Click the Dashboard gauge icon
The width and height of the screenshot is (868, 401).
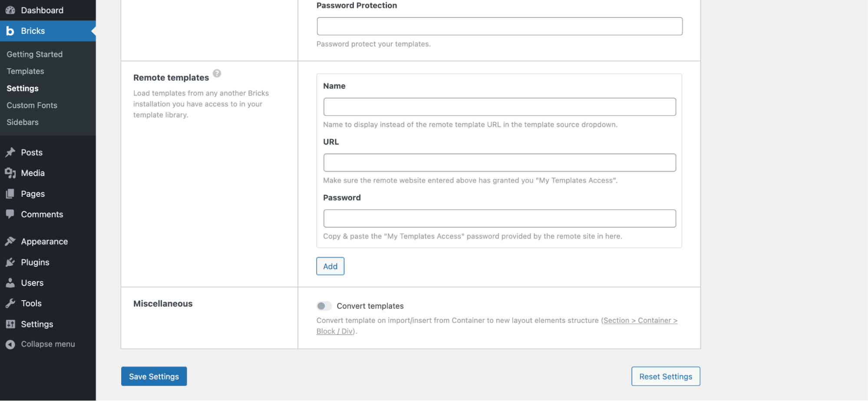[x=10, y=10]
